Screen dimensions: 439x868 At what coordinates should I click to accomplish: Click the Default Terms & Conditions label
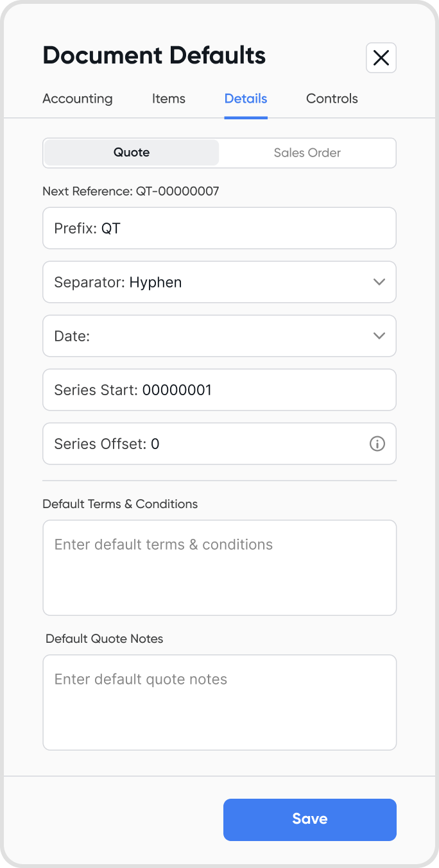tap(120, 504)
